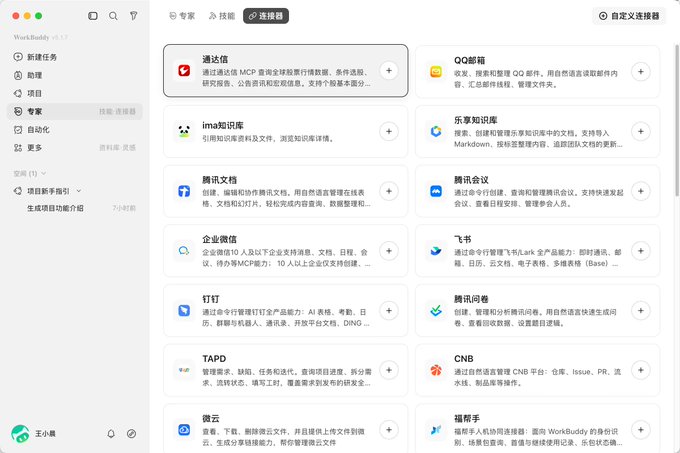Click 自定义连接器 button
The height and width of the screenshot is (453, 680).
629,16
